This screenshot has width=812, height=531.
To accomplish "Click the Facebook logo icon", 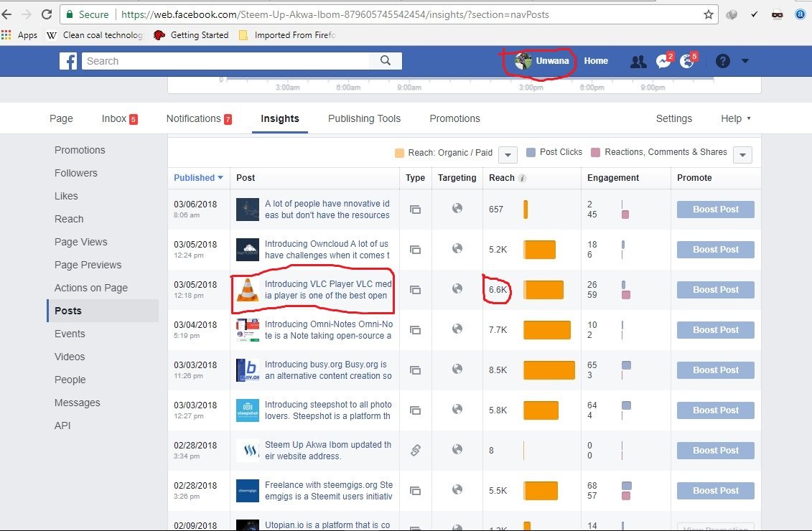I will [67, 61].
